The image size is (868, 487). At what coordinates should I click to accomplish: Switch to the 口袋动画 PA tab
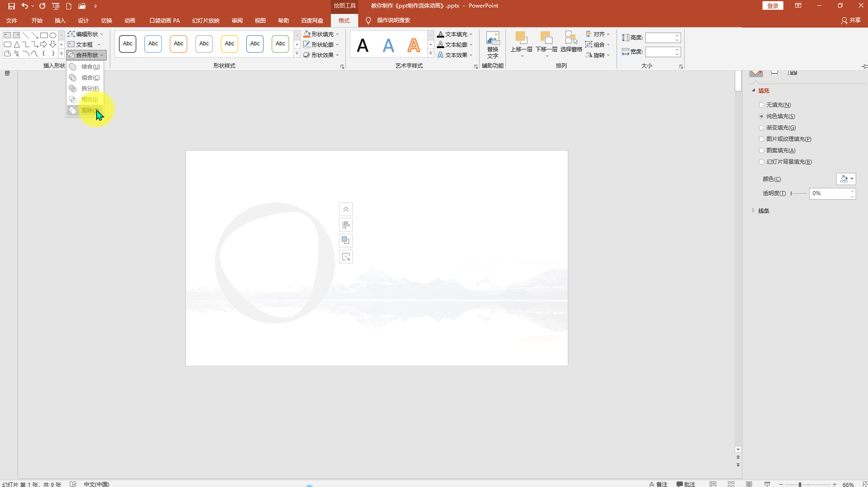click(164, 21)
